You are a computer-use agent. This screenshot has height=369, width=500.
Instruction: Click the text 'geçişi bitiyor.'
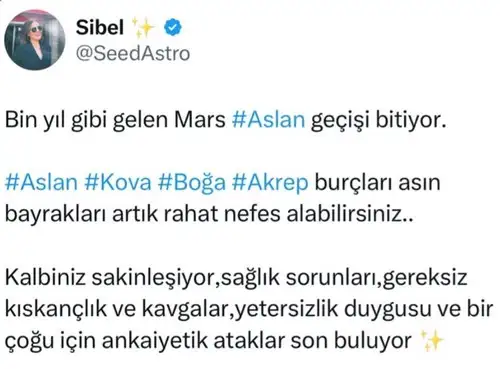point(378,120)
